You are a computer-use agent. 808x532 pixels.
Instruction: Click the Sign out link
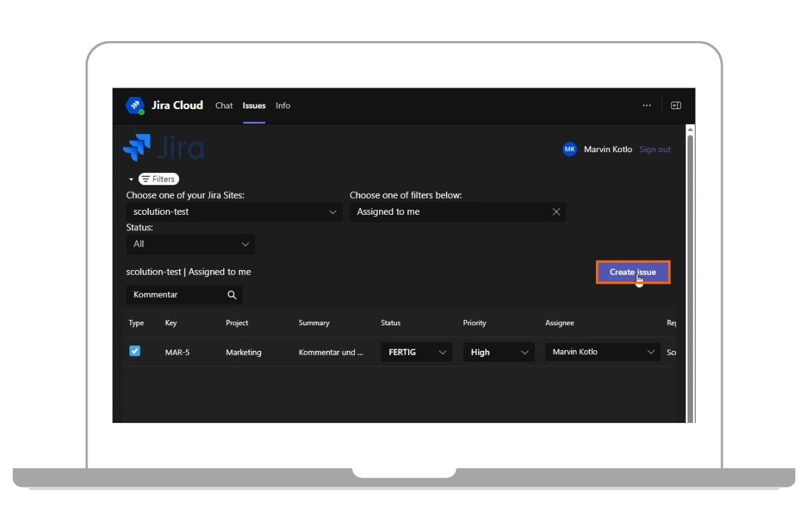pyautogui.click(x=655, y=149)
